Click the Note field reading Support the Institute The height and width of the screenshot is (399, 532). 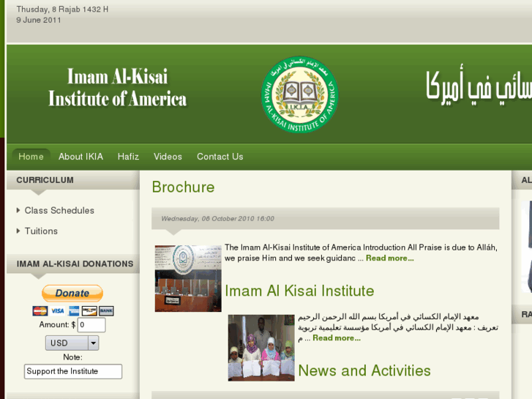(73, 371)
